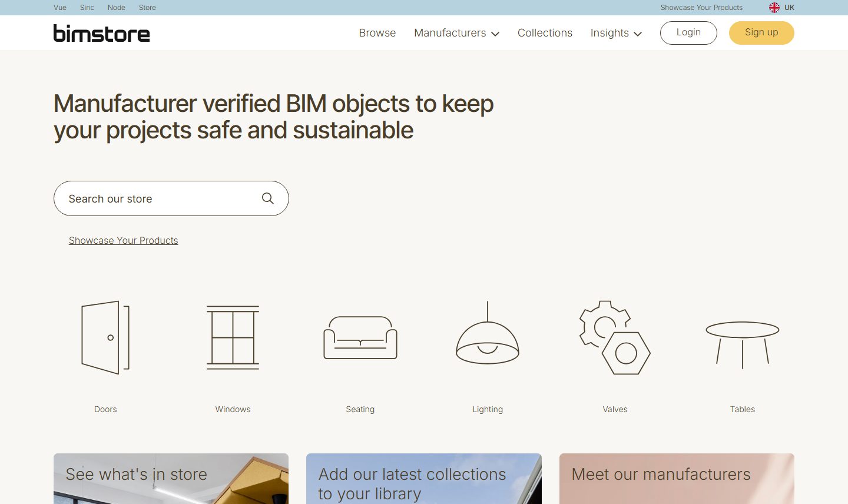
Task: Click the Lighting label text
Action: click(x=488, y=409)
